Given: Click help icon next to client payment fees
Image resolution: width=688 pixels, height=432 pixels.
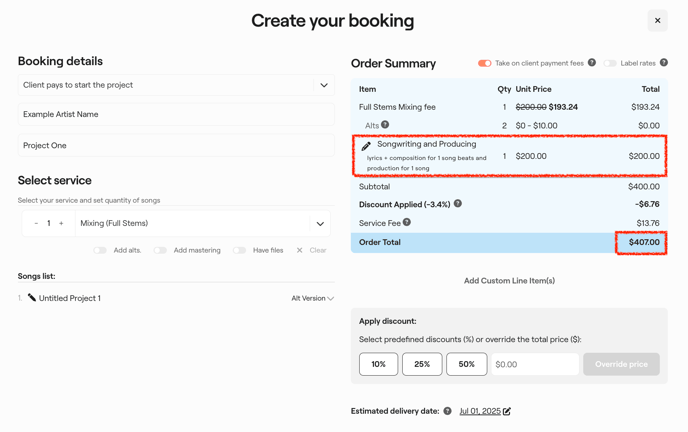Looking at the screenshot, I should [x=592, y=63].
